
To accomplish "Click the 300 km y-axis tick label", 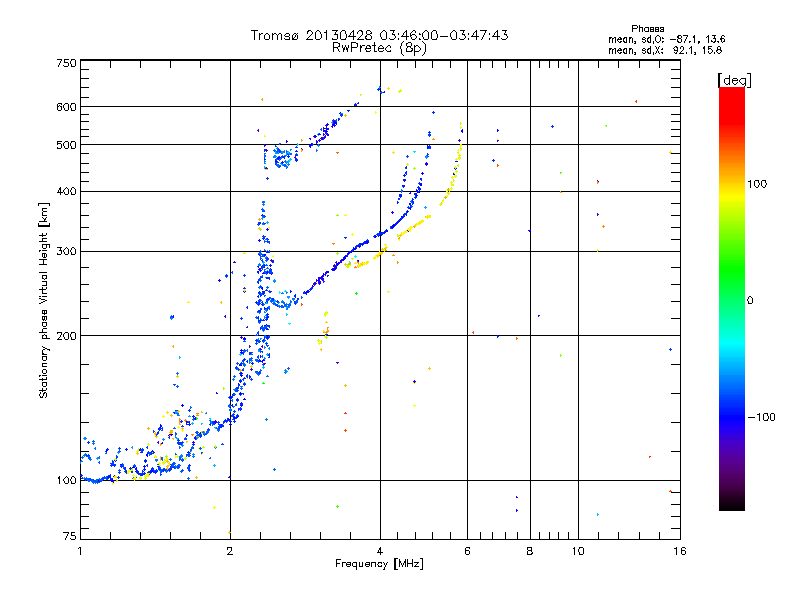I will tap(66, 251).
